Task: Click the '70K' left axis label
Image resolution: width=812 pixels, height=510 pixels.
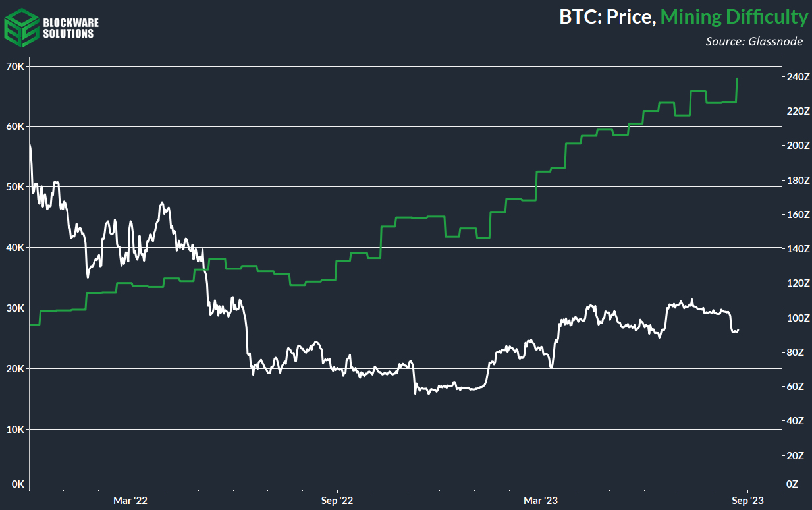Action: pyautogui.click(x=16, y=66)
